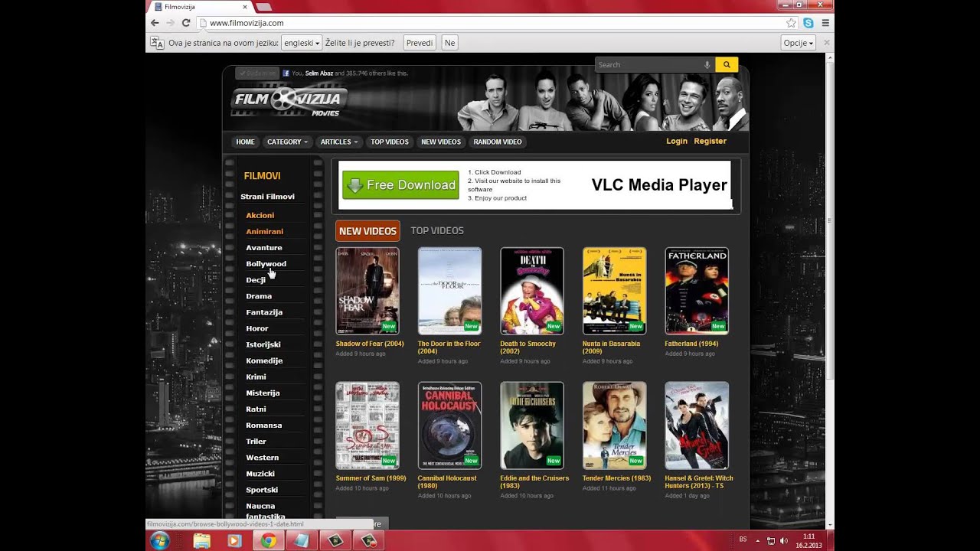This screenshot has width=980, height=551.
Task: Select Horor category in sidebar
Action: coord(257,328)
